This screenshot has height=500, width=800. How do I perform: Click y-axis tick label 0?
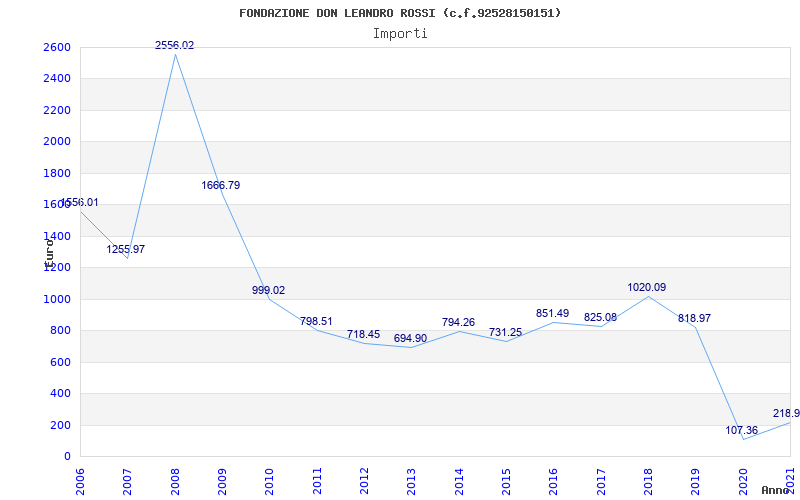coord(68,457)
